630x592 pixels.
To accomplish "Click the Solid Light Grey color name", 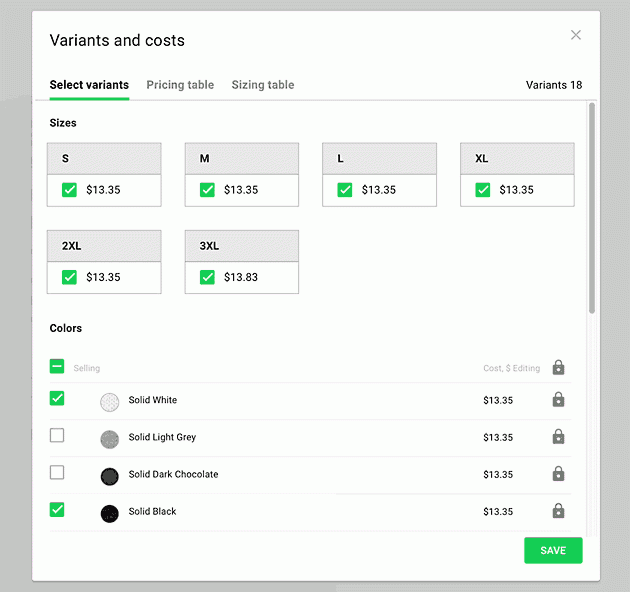I will click(x=162, y=437).
